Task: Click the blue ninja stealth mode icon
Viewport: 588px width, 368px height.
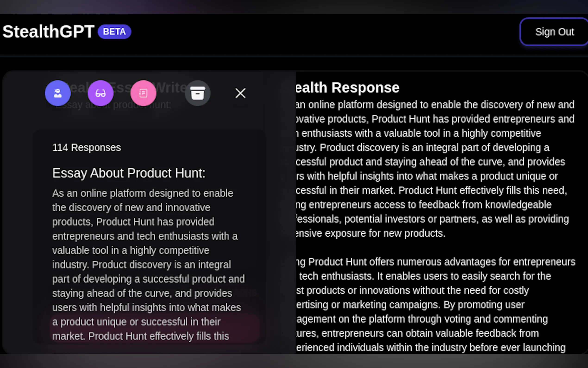Action: click(58, 93)
